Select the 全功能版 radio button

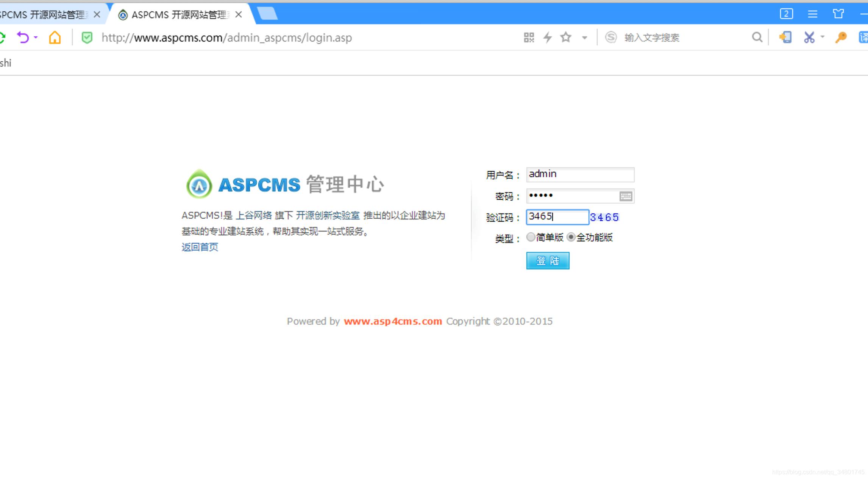[x=571, y=237]
